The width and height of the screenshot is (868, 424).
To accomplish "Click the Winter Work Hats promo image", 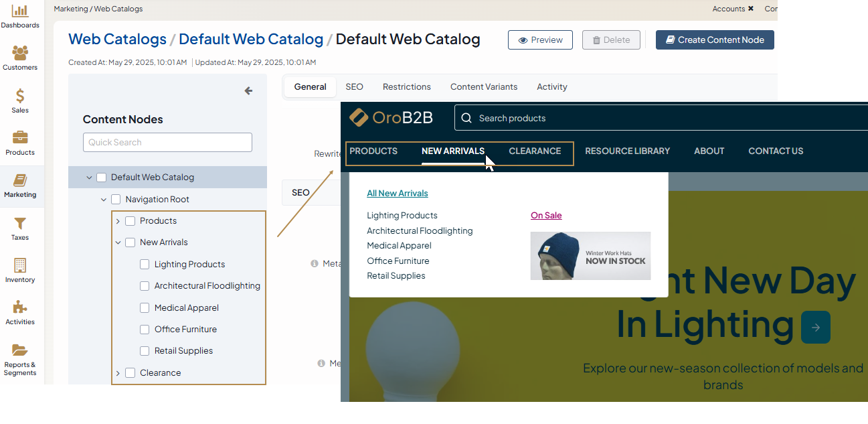I will 590,256.
